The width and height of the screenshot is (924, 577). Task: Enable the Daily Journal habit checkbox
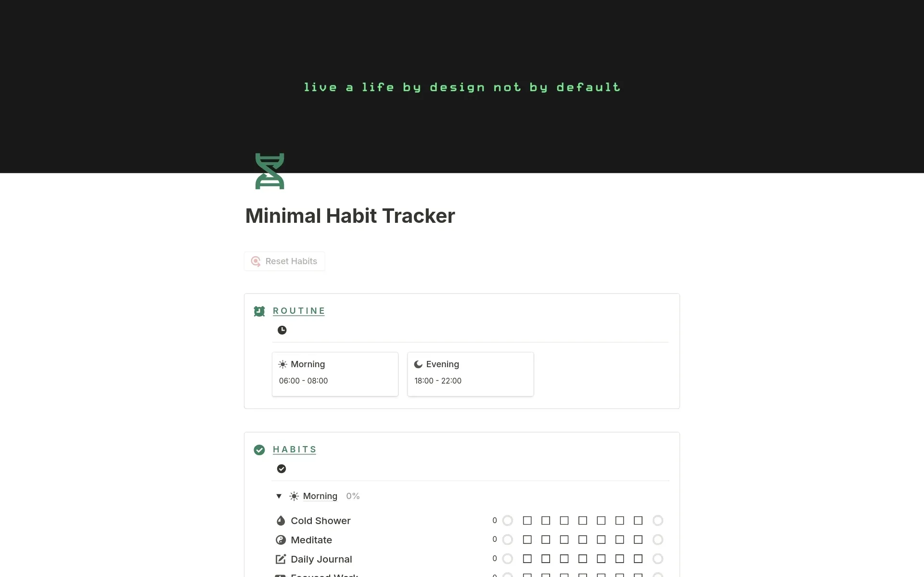click(x=528, y=558)
